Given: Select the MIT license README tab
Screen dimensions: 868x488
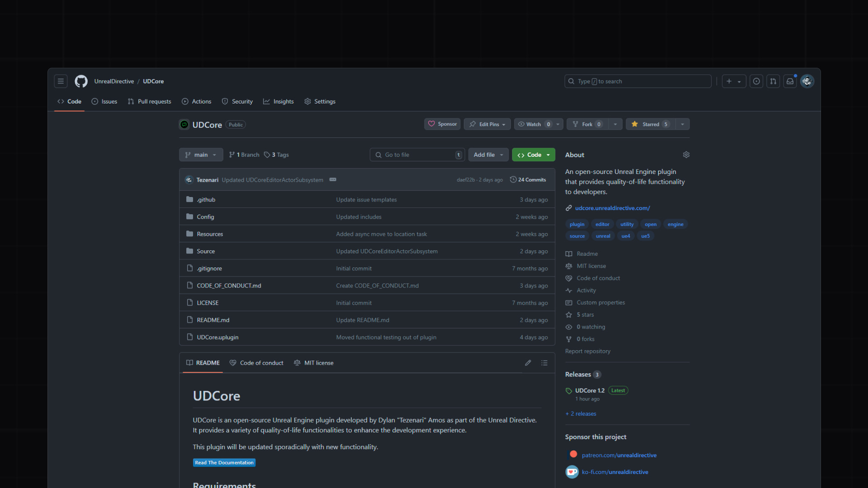Looking at the screenshot, I should 314,363.
